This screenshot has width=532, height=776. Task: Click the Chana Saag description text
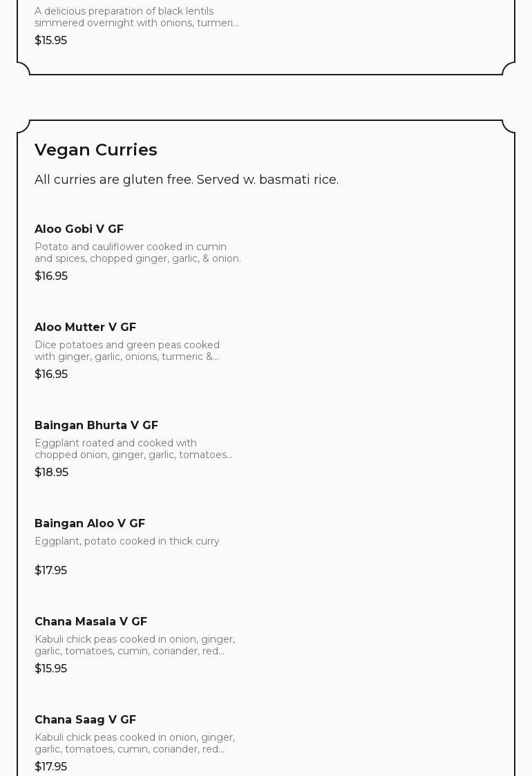click(x=135, y=743)
